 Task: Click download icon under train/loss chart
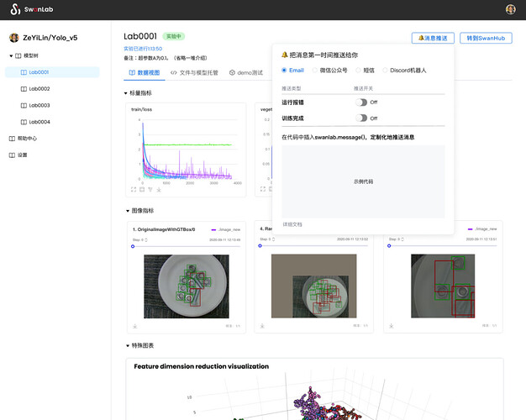[x=159, y=190]
